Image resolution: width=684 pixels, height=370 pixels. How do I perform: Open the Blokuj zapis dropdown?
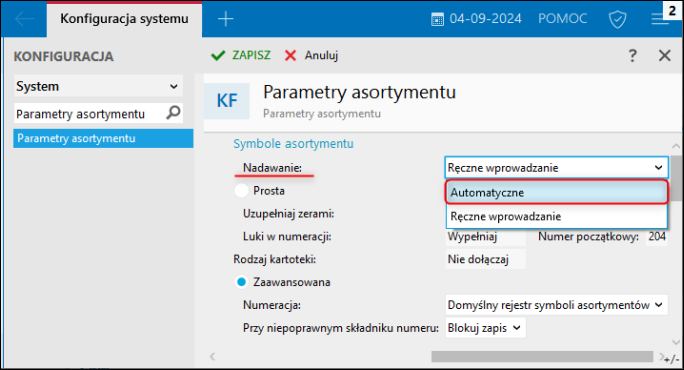click(x=485, y=328)
